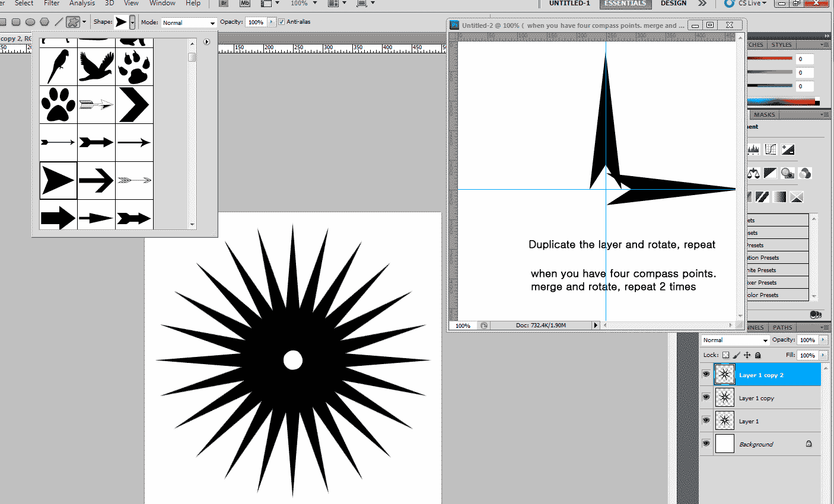Select the Line tool in options bar
The height and width of the screenshot is (504, 834).
(x=58, y=22)
